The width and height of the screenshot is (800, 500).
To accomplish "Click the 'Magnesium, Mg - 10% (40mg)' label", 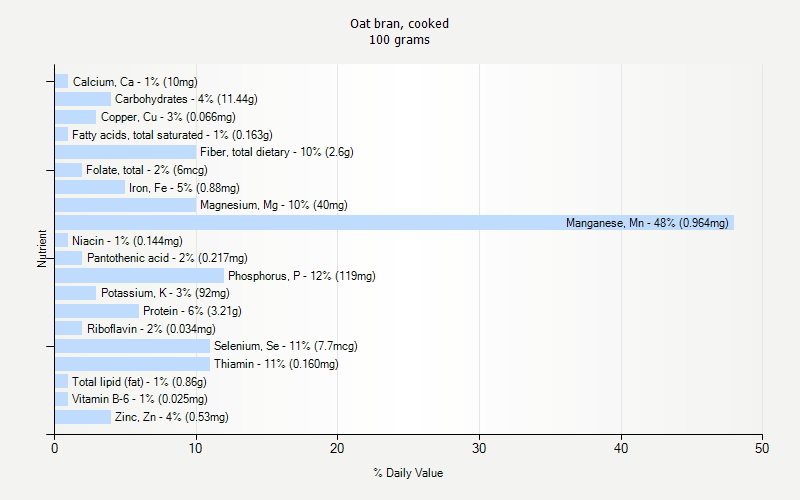I will pos(273,205).
